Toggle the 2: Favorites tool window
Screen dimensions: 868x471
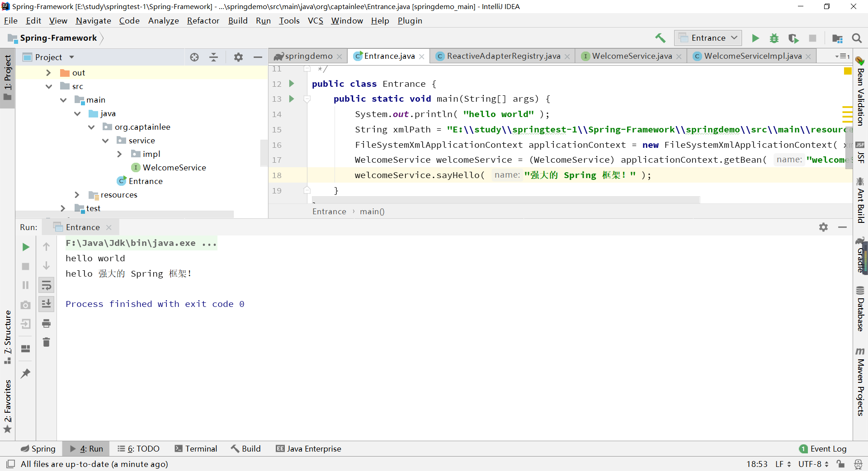[x=7, y=406]
